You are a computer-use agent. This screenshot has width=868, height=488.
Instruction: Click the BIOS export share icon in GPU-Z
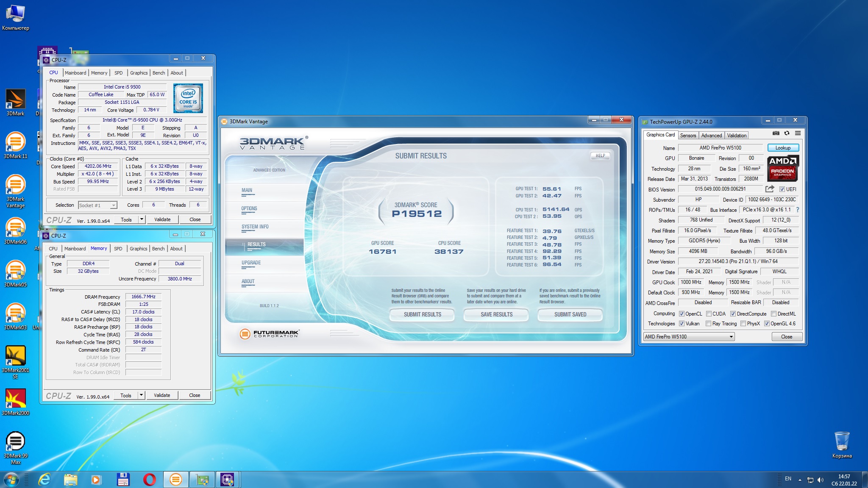coord(770,189)
